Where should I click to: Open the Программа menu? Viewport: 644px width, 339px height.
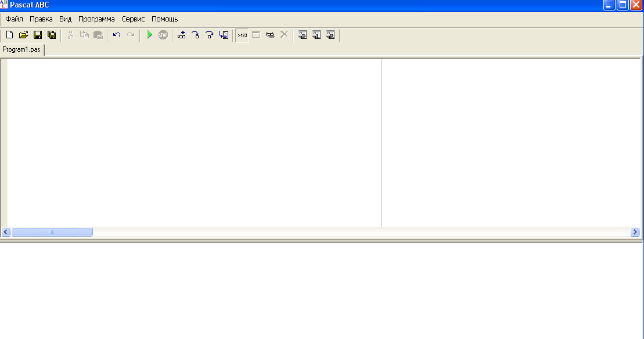[x=96, y=19]
